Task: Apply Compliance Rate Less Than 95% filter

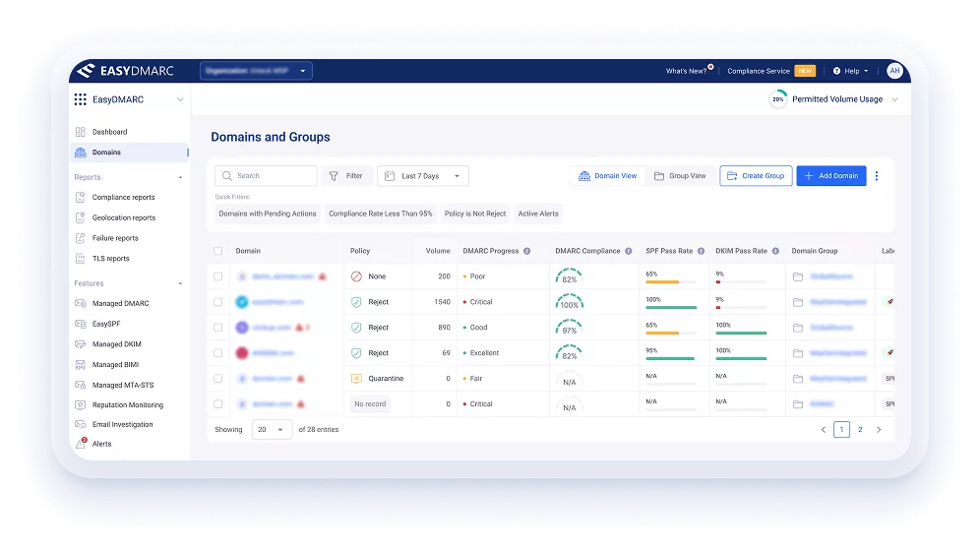Action: click(381, 213)
